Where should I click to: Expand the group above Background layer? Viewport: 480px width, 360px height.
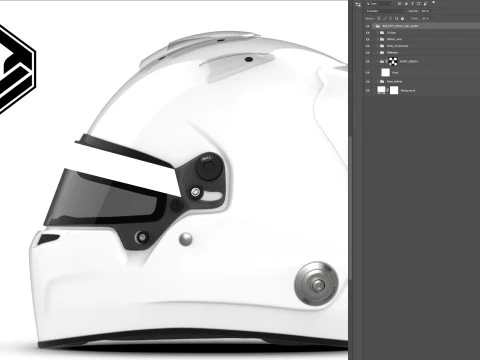[378, 82]
